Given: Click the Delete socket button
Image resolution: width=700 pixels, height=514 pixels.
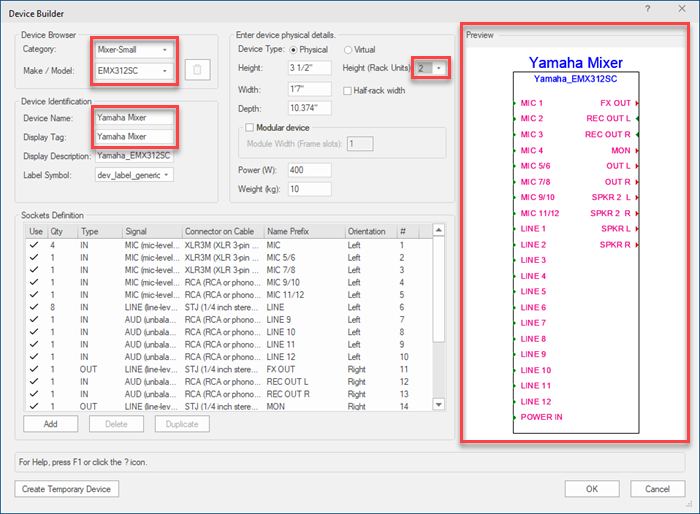Looking at the screenshot, I should click(x=116, y=424).
